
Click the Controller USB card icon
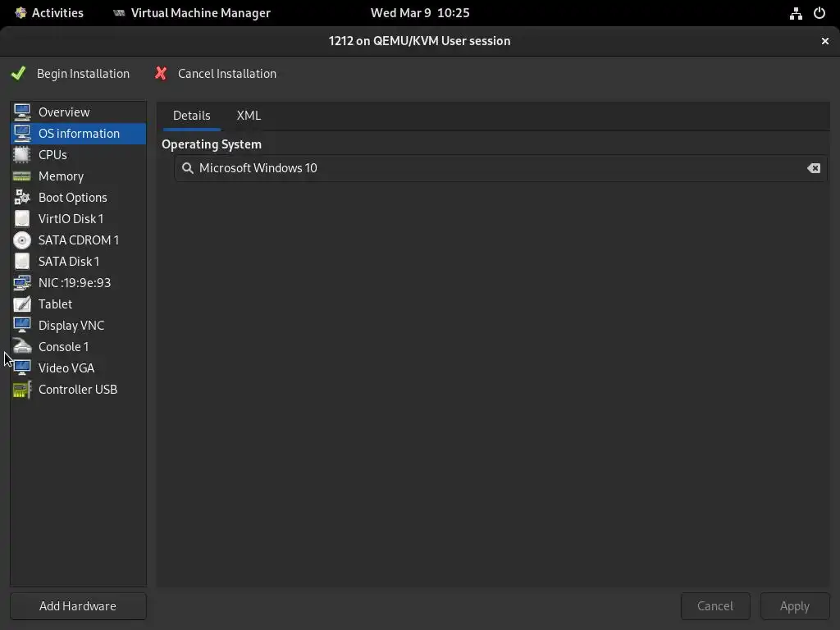22,390
